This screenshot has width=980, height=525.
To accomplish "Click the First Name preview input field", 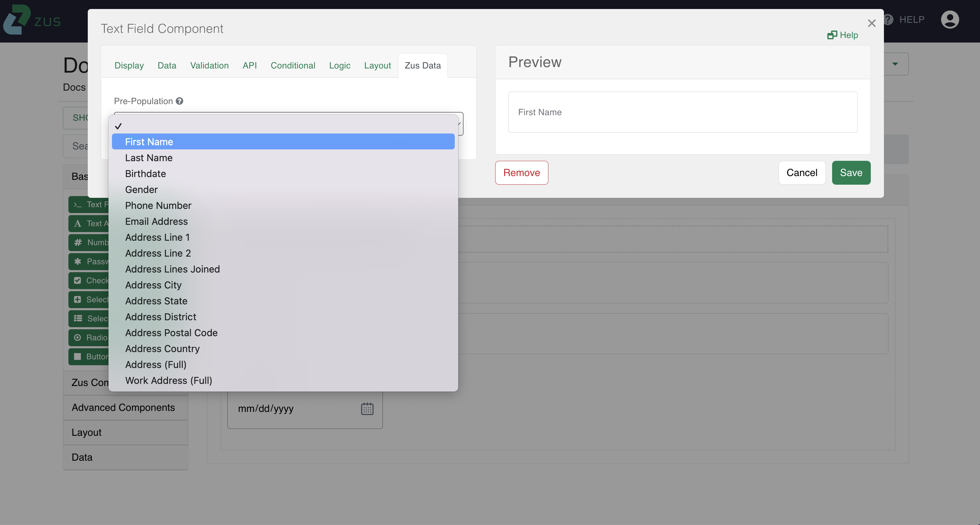I will [x=682, y=112].
